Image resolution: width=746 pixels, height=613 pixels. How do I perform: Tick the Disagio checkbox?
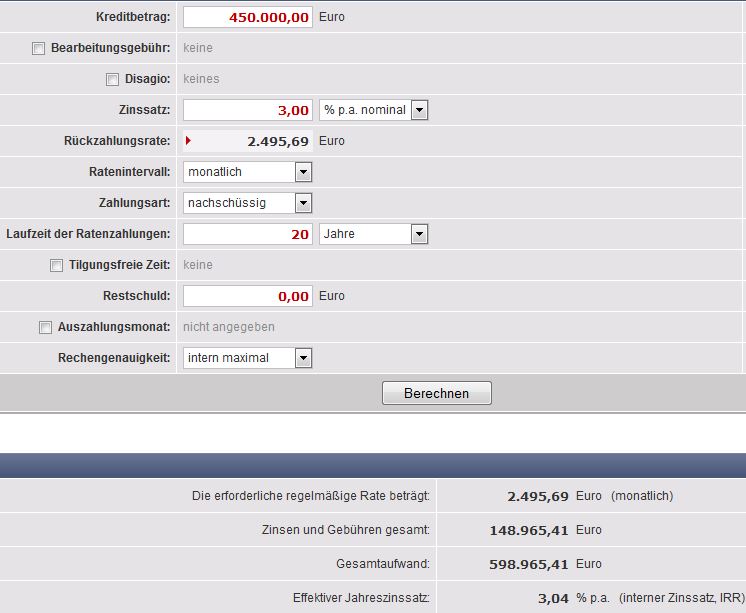click(x=112, y=79)
